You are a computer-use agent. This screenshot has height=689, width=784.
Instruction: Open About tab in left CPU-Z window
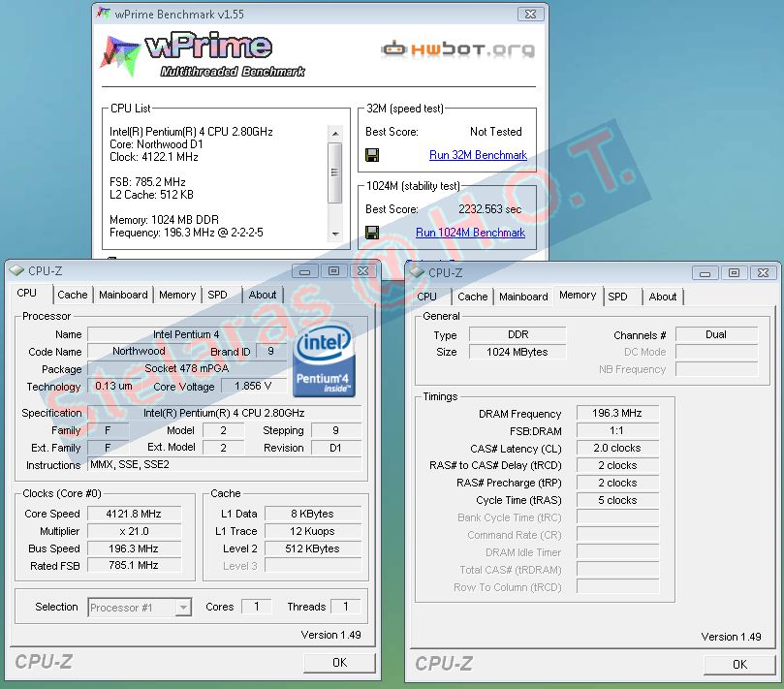click(263, 295)
